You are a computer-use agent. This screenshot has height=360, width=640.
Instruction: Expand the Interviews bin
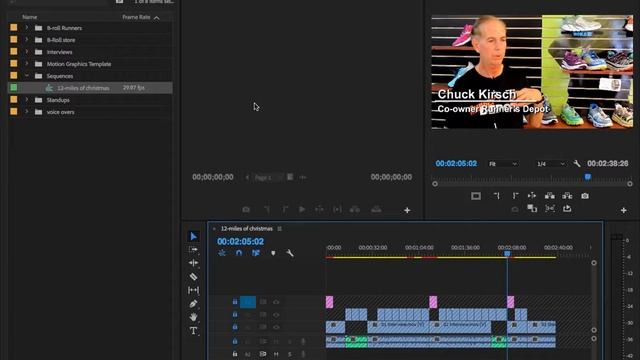pos(27,52)
